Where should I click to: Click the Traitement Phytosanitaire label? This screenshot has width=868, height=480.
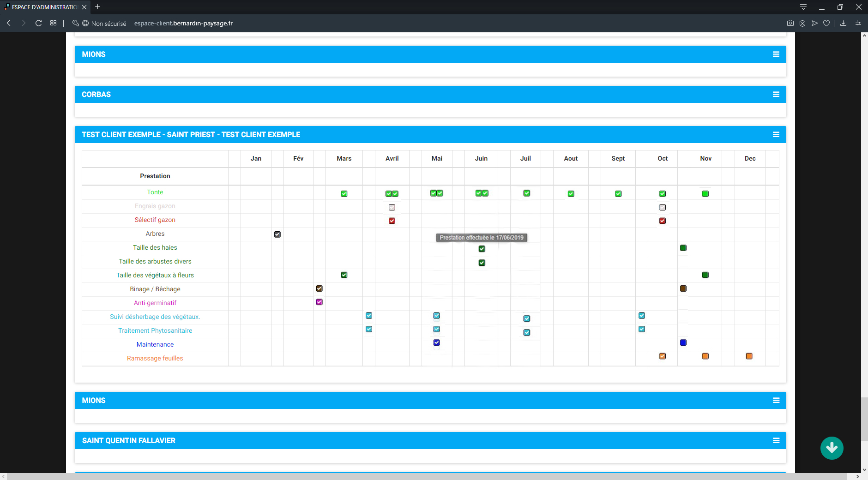155,330
